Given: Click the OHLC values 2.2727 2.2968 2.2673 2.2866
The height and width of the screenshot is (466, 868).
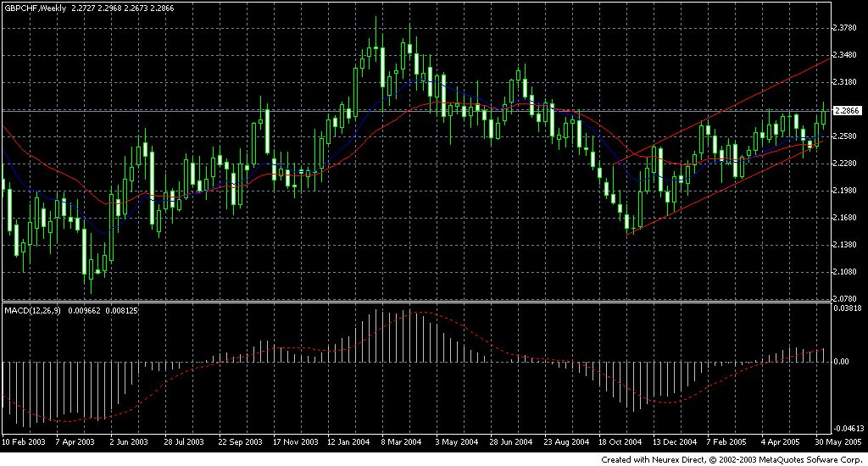Looking at the screenshot, I should tap(122, 8).
